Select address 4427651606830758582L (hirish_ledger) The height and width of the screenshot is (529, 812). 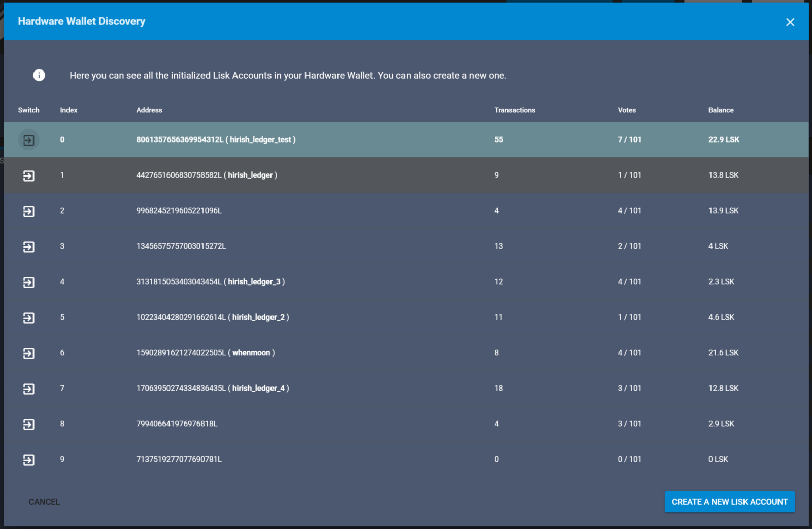pyautogui.click(x=207, y=175)
